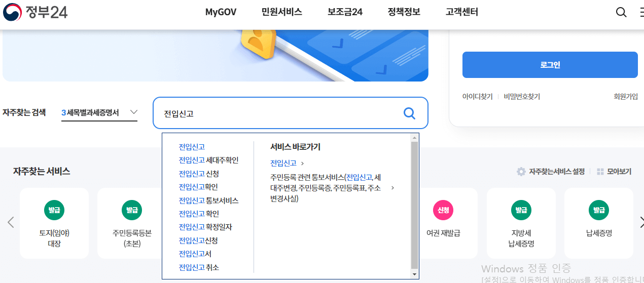This screenshot has width=644, height=283.
Task: Open the 지방세 납세증명 service card
Action: coord(521,223)
